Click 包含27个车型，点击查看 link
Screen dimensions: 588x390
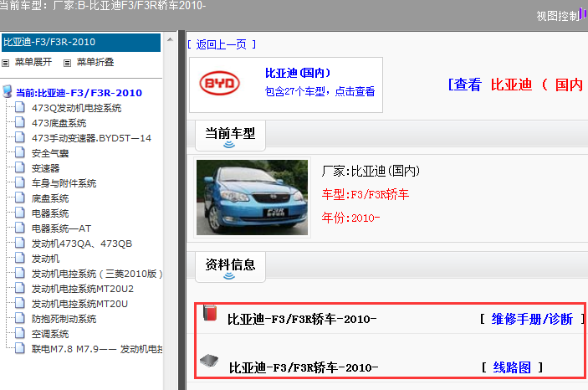pos(320,91)
